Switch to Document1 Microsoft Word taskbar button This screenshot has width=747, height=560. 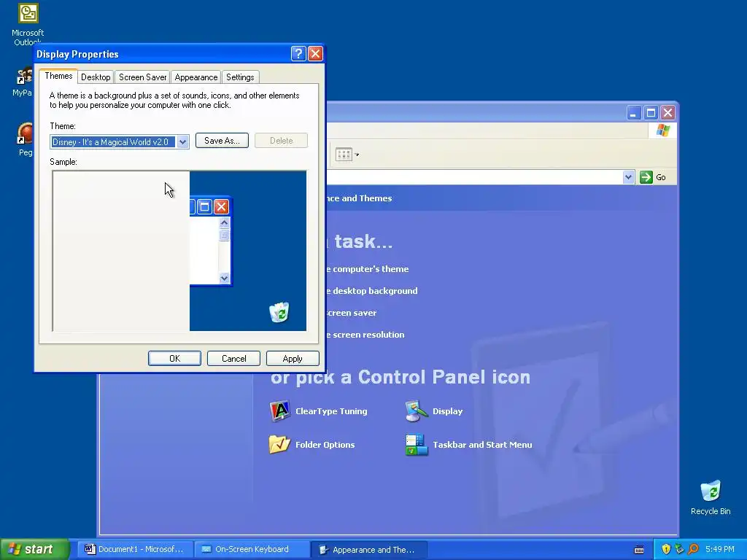coord(135,550)
